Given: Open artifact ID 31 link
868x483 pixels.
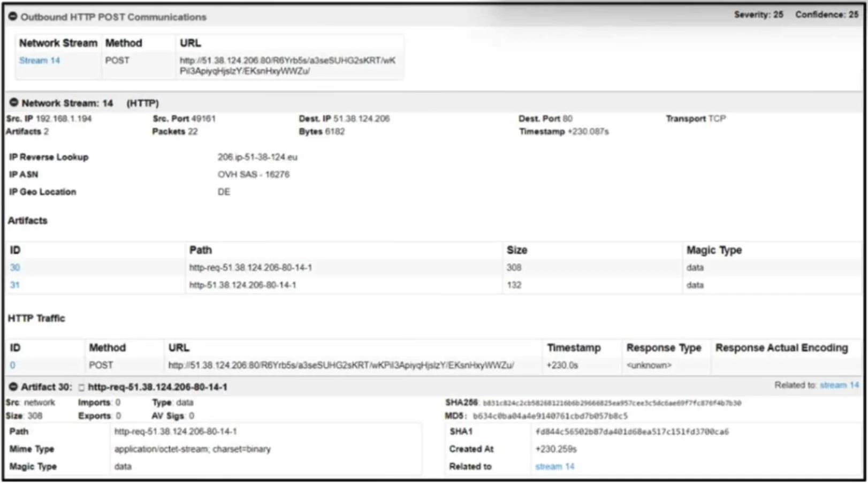Looking at the screenshot, I should (15, 285).
